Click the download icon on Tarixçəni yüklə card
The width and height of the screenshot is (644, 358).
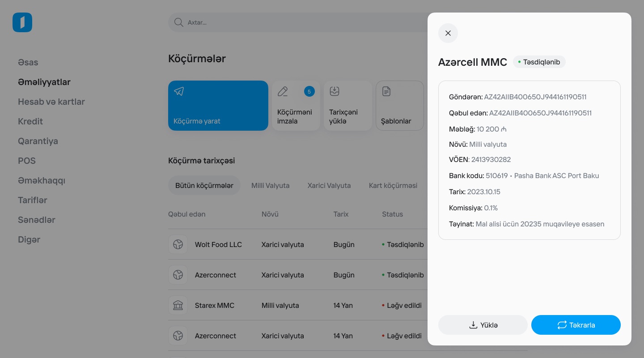(335, 91)
